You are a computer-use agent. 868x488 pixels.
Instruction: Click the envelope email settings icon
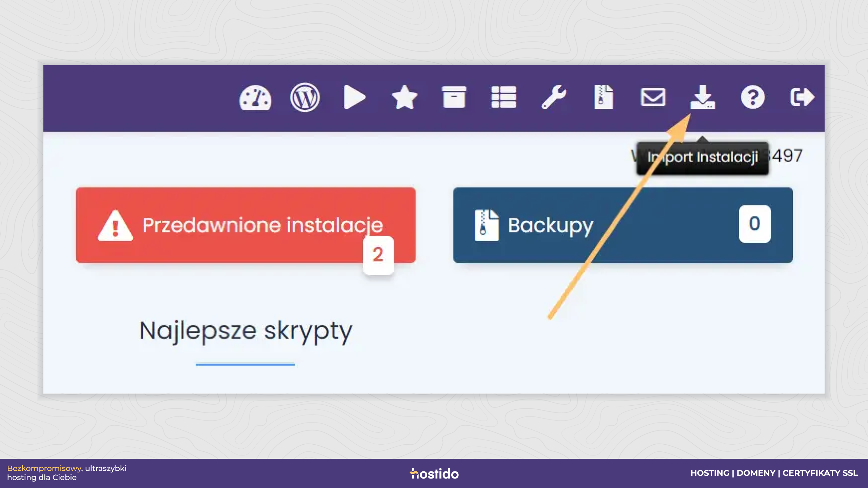tap(653, 97)
